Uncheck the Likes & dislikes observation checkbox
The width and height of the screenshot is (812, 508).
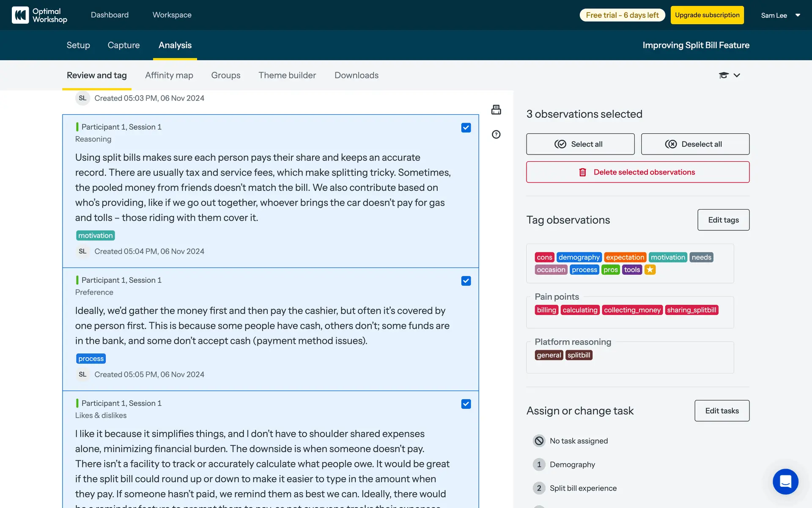pos(466,404)
